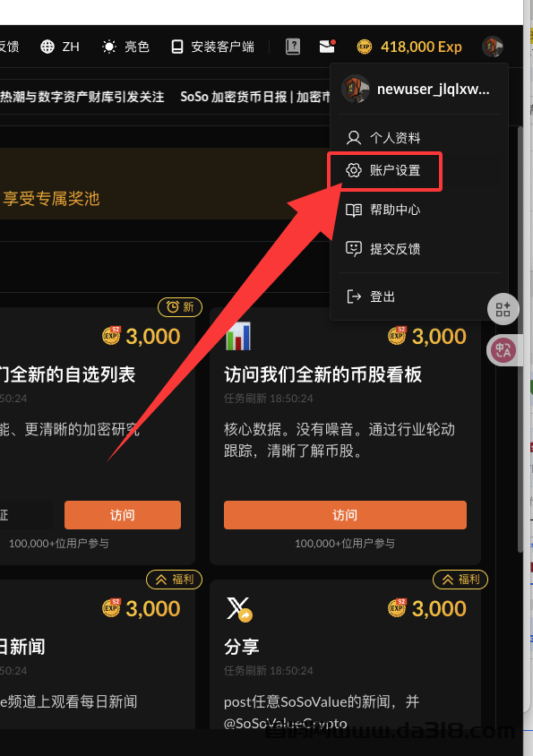Click the translate floating bubble icon
This screenshot has height=756, width=533.
tap(503, 350)
